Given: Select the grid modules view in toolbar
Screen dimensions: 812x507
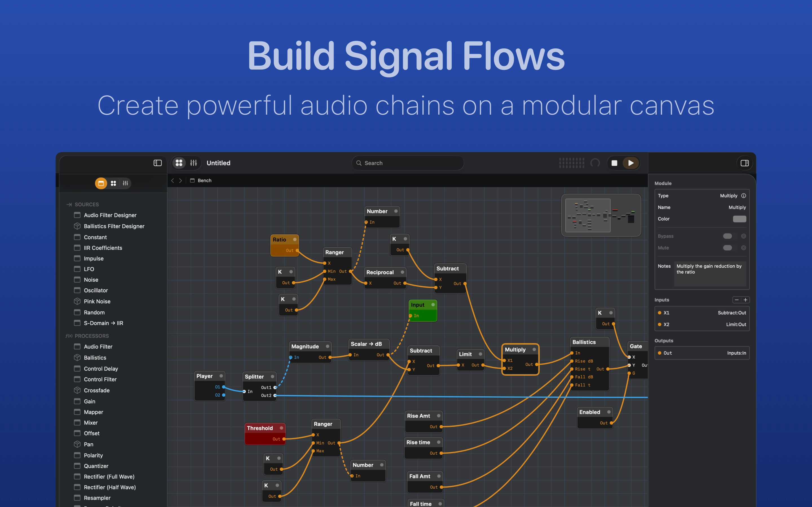Looking at the screenshot, I should point(179,163).
